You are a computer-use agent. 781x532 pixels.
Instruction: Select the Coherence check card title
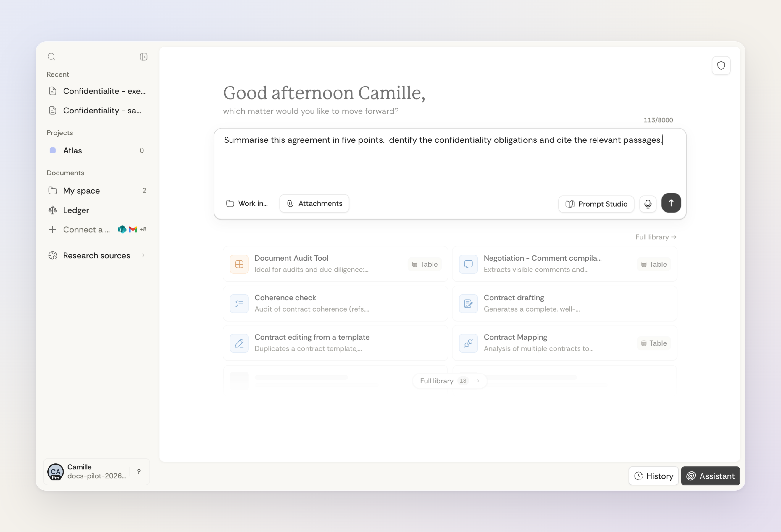(x=285, y=298)
